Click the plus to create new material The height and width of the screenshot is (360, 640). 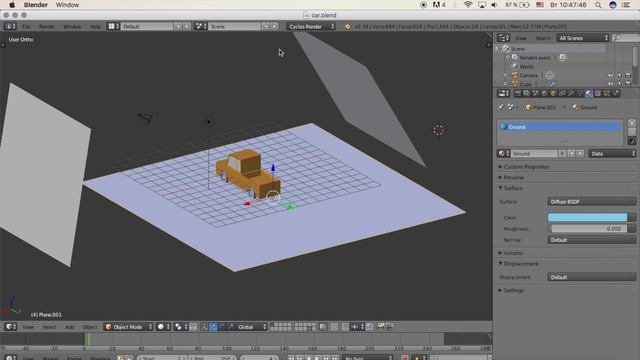point(571,153)
